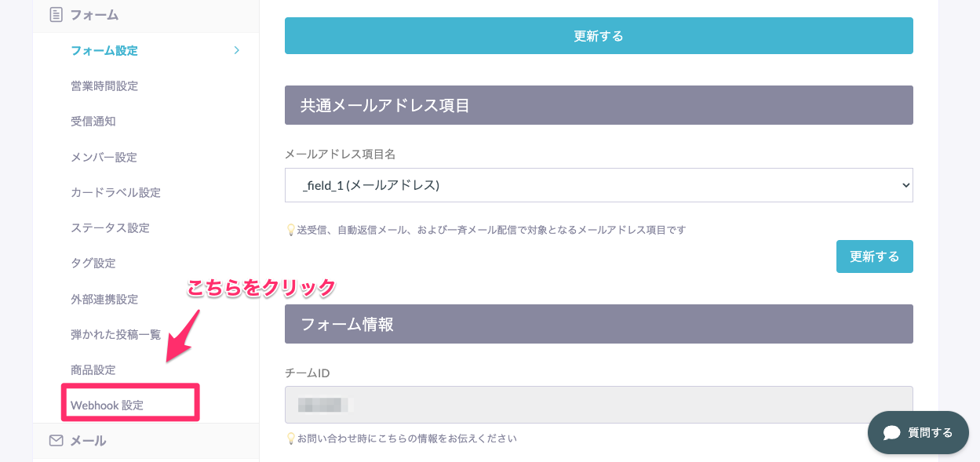This screenshot has width=980, height=462.
Task: Click the chat bubble icon
Action: [x=891, y=433]
